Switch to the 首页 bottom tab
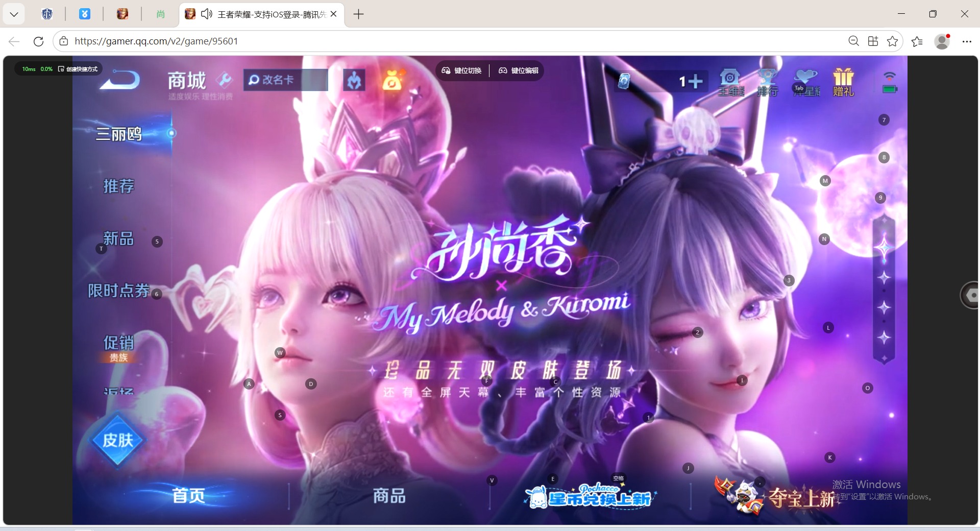 [188, 495]
